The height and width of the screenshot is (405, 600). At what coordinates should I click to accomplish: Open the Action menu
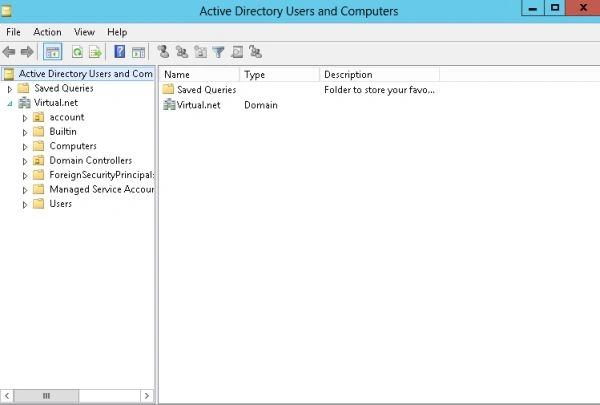pos(47,32)
